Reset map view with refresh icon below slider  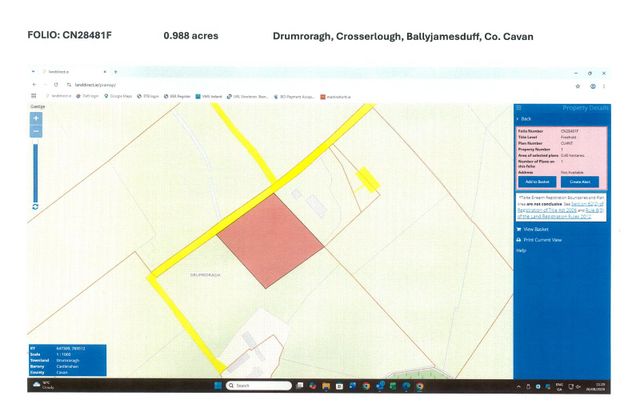tap(36, 207)
